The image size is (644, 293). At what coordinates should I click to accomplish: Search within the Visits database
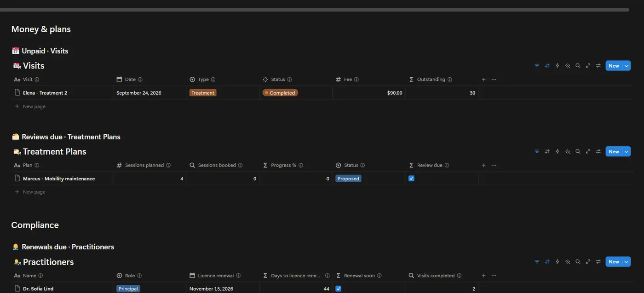(x=578, y=66)
